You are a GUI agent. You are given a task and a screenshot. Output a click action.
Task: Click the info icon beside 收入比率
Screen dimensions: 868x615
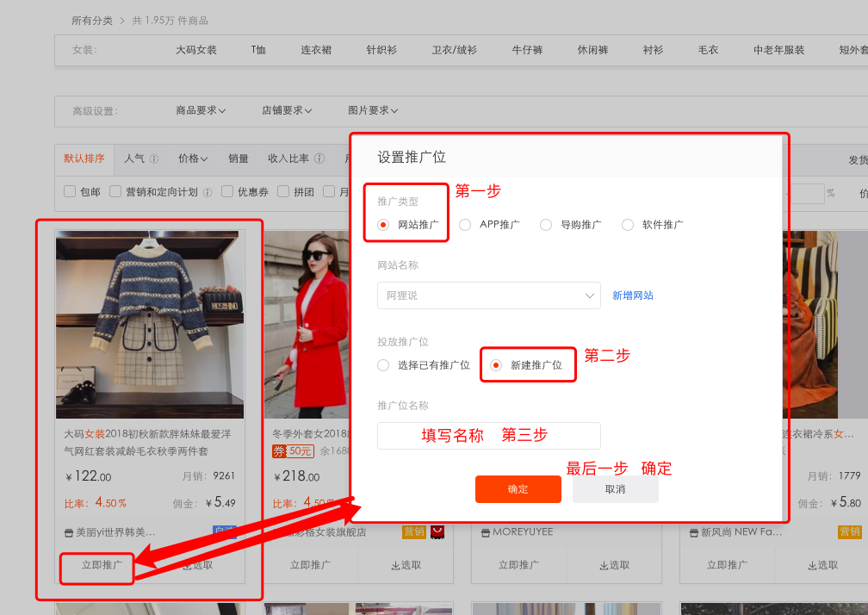point(319,159)
